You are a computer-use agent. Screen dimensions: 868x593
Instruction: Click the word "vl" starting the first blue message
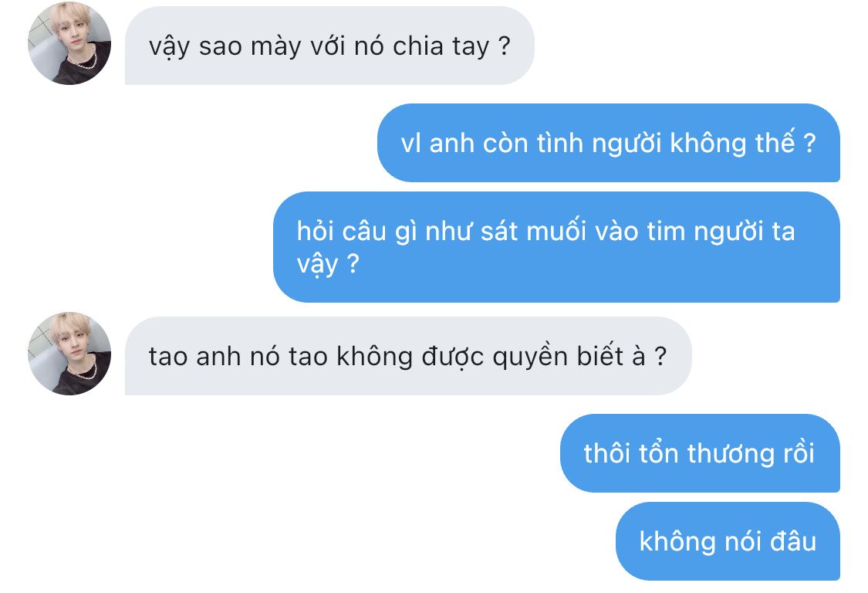tap(410, 143)
